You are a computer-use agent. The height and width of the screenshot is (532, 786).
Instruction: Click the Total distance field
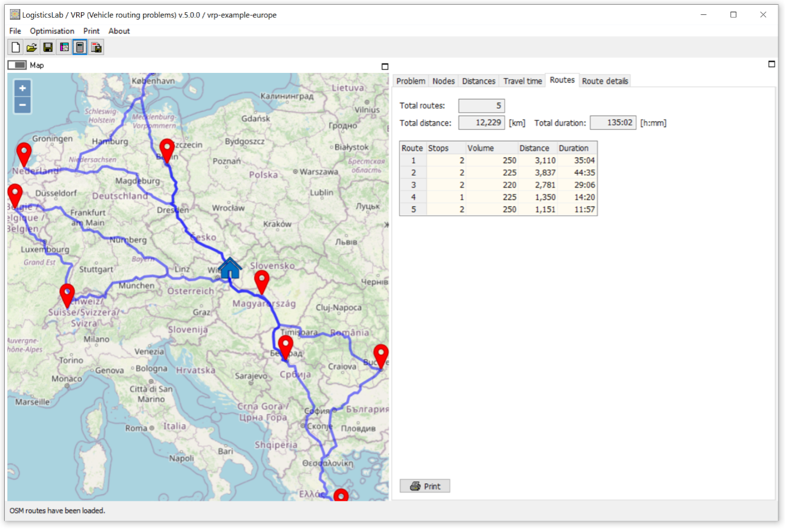pos(481,123)
